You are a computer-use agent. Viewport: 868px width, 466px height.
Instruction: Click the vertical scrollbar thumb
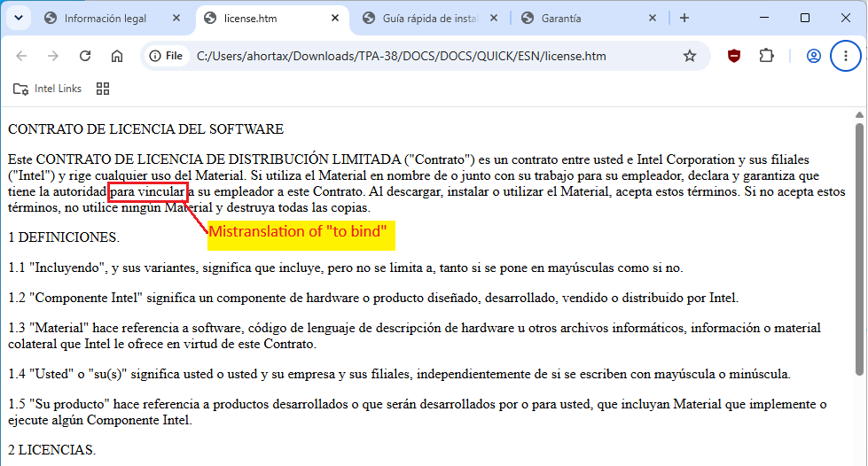click(x=859, y=249)
